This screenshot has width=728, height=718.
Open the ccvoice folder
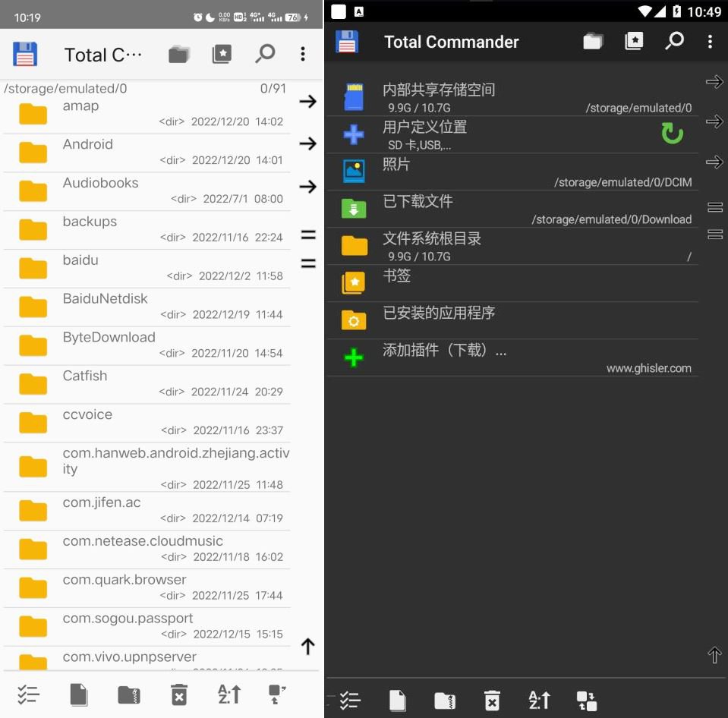point(147,422)
